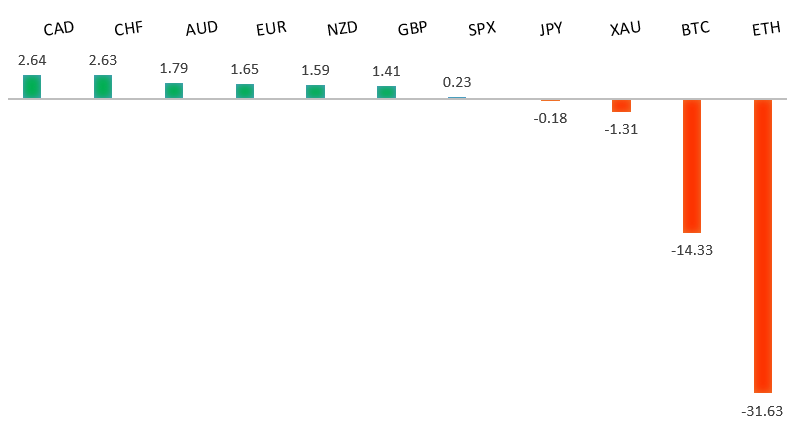This screenshot has width=802, height=430.
Task: Select the -14.33 data label
Action: point(692,250)
